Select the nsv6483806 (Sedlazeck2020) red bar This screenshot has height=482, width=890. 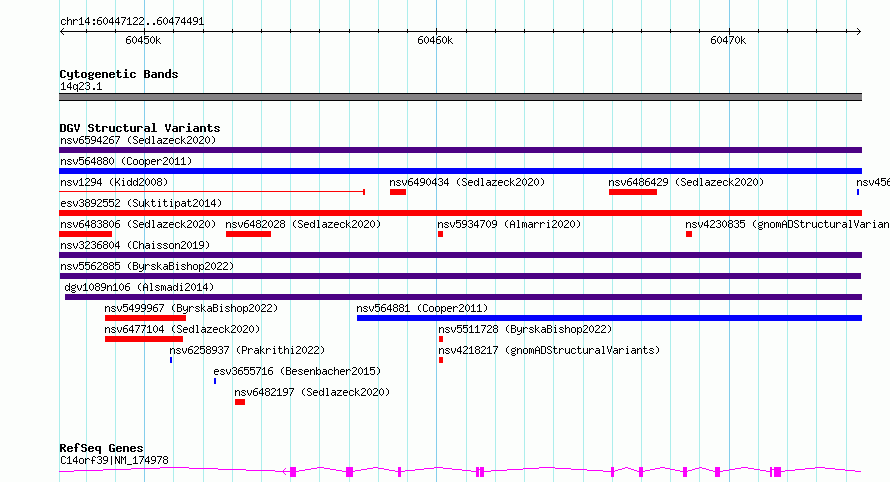click(86, 234)
